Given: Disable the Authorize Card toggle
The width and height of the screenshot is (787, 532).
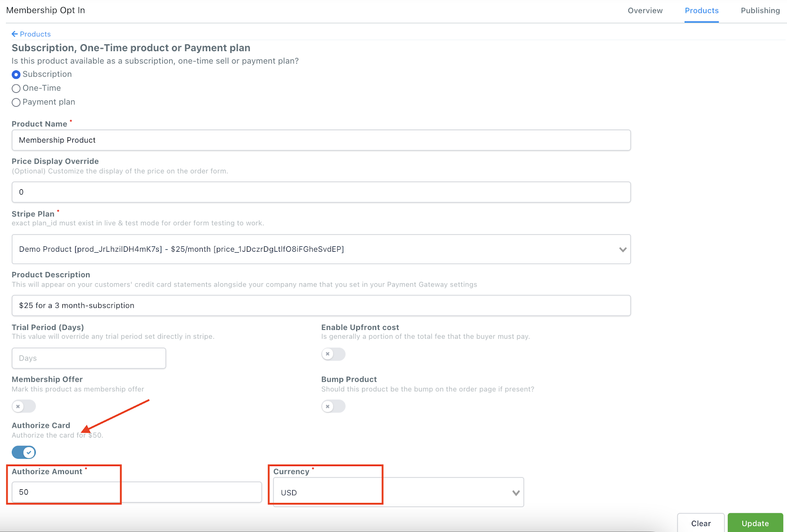Looking at the screenshot, I should (24, 452).
